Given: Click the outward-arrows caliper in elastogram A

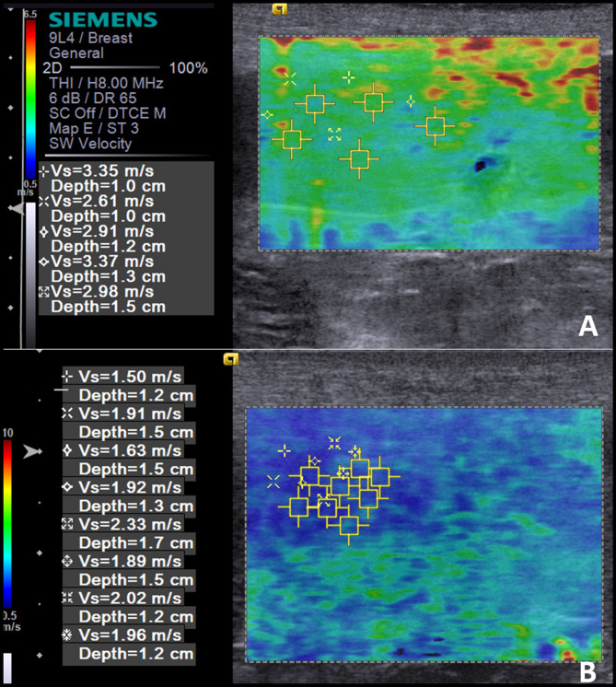Looking at the screenshot, I should [x=334, y=134].
